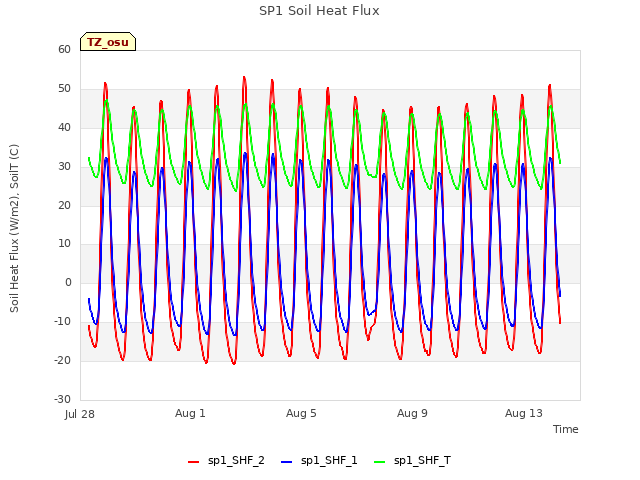Click the -30 y-axis tick label
This screenshot has width=640, height=480.
coord(62,399)
